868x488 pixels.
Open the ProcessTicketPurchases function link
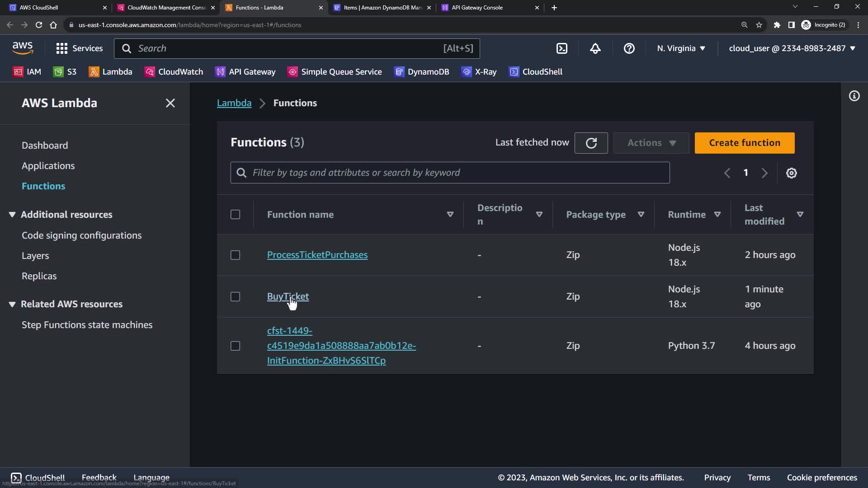coord(317,255)
